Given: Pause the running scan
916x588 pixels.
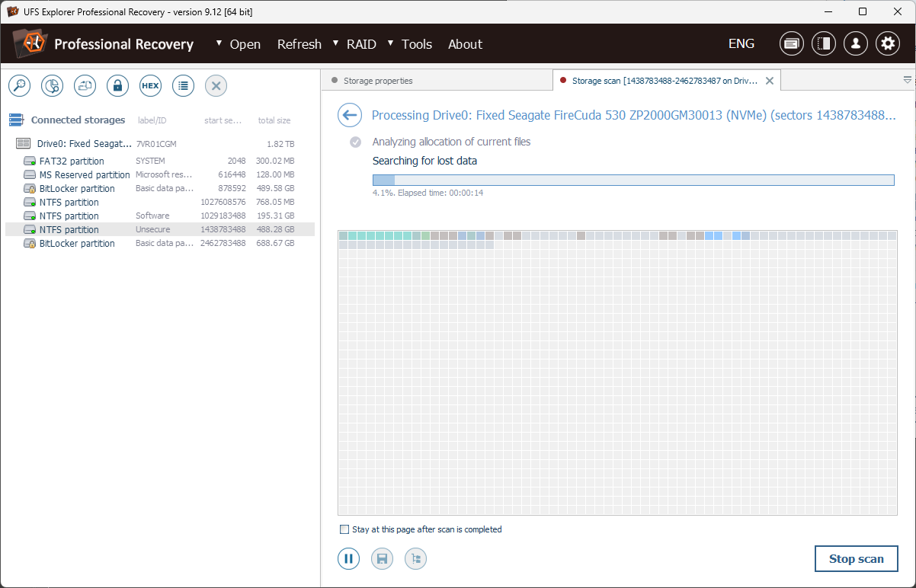Looking at the screenshot, I should pyautogui.click(x=348, y=558).
